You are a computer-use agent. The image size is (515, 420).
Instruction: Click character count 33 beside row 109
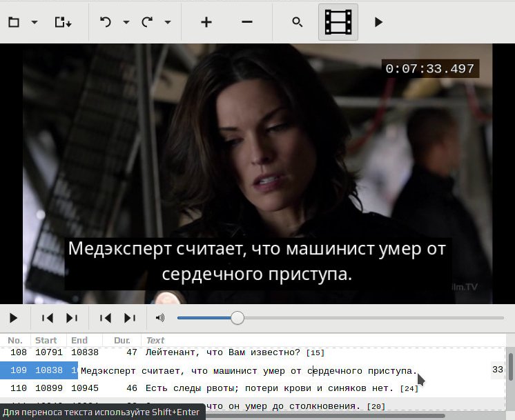[x=498, y=370]
